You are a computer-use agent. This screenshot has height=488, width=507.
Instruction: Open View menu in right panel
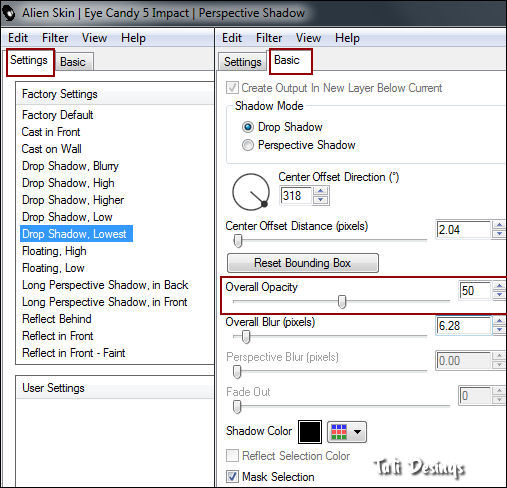coord(309,38)
